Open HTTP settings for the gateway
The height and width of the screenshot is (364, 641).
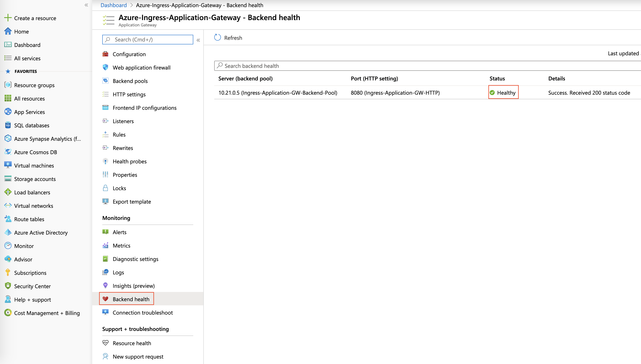(129, 94)
